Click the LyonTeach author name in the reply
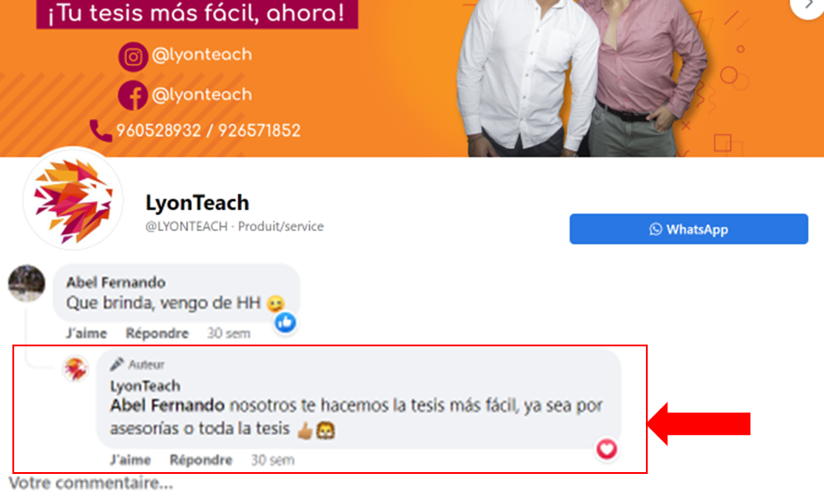 145,386
